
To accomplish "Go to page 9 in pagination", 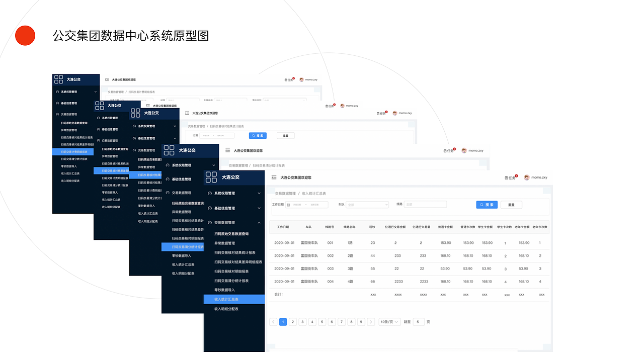I will coord(361,322).
